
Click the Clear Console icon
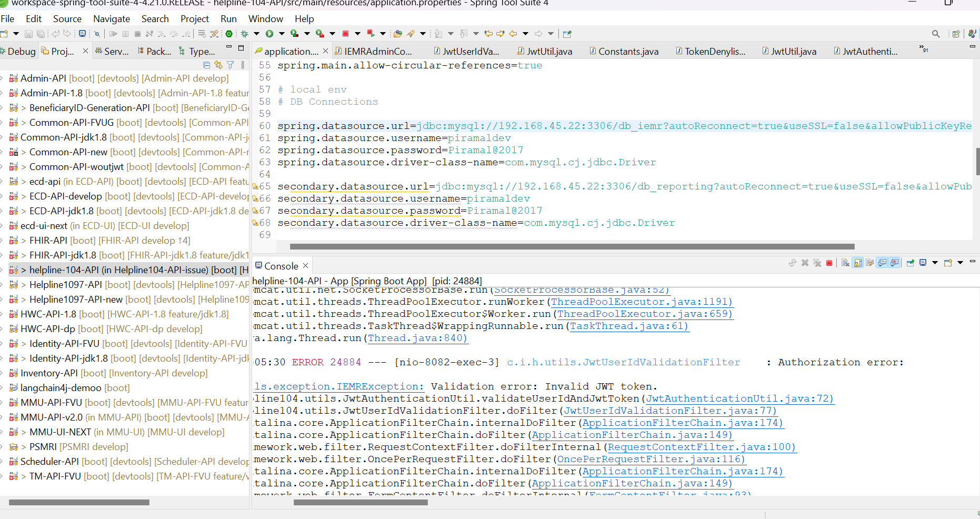pyautogui.click(x=845, y=263)
